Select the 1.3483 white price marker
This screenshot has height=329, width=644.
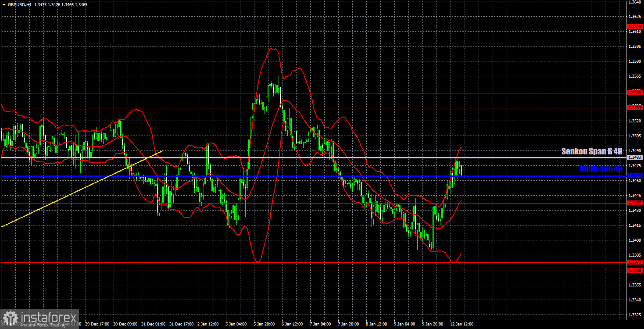(x=634, y=156)
